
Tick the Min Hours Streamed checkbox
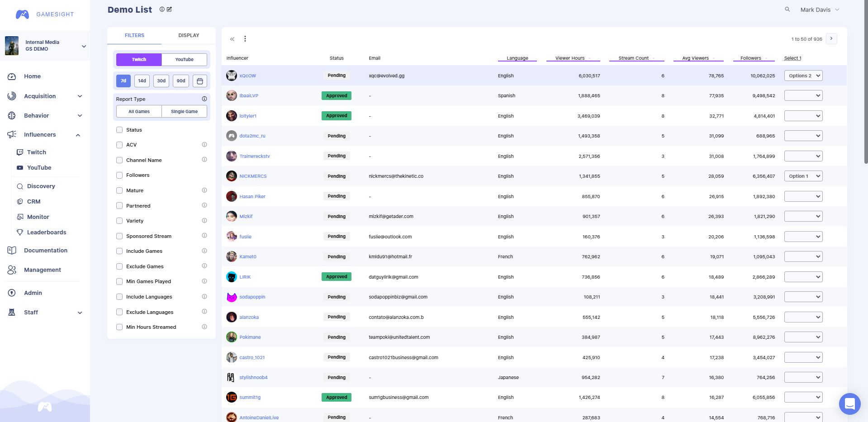click(x=119, y=327)
